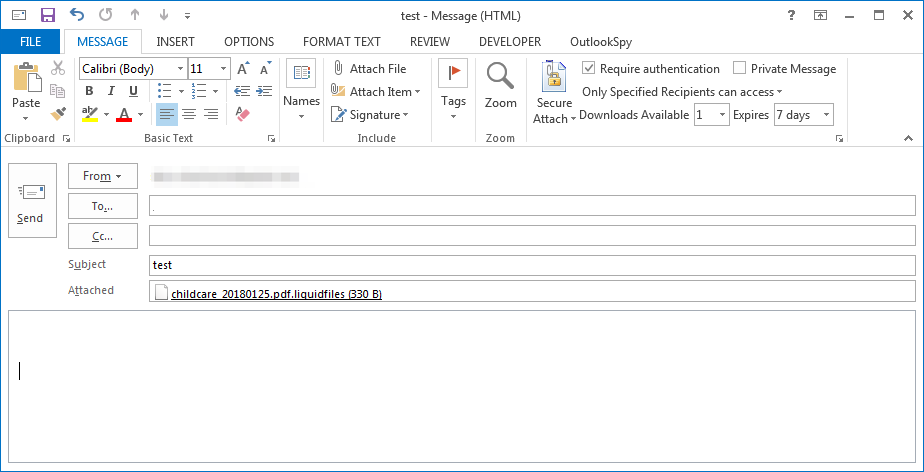The height and width of the screenshot is (472, 924).
Task: Open the Calibri (Body) font dropdown
Action: [x=180, y=69]
